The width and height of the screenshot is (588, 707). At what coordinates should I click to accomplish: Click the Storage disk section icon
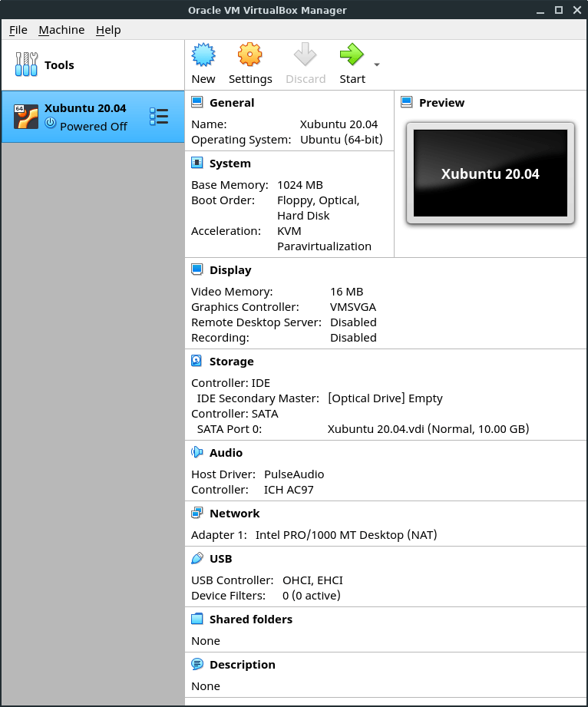tap(197, 362)
